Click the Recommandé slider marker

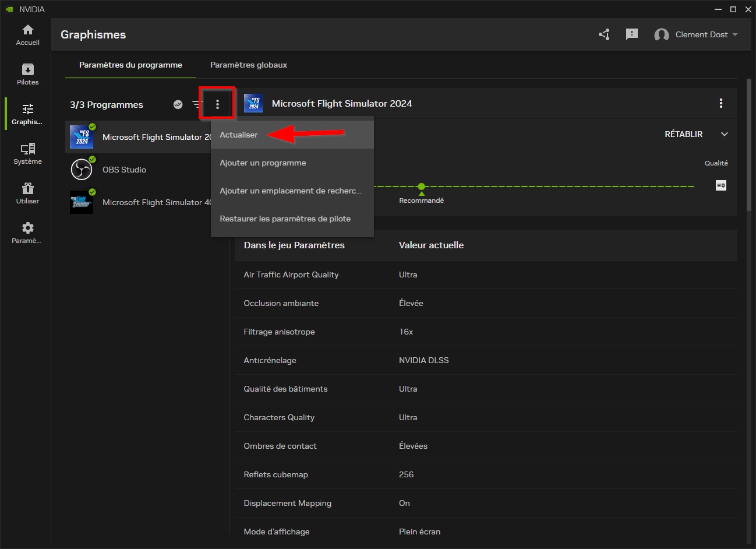[x=422, y=187]
